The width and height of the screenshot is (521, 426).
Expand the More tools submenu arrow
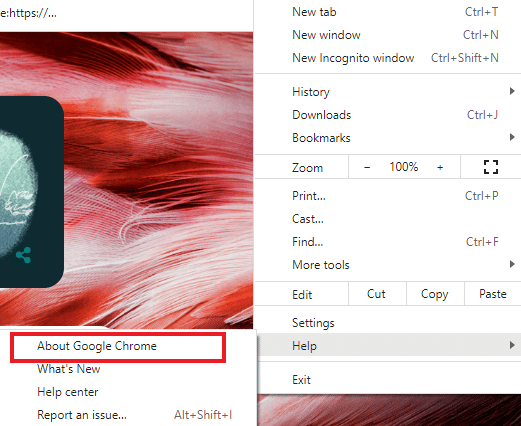point(512,264)
